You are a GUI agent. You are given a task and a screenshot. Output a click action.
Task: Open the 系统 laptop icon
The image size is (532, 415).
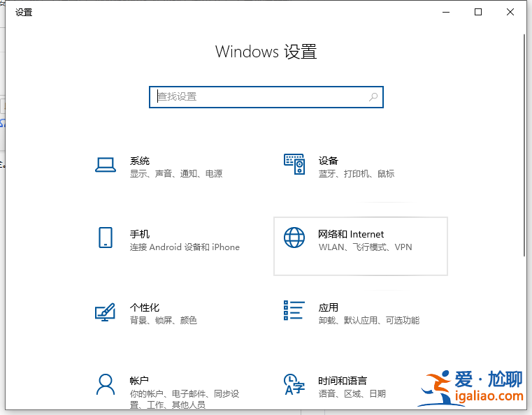click(x=106, y=165)
